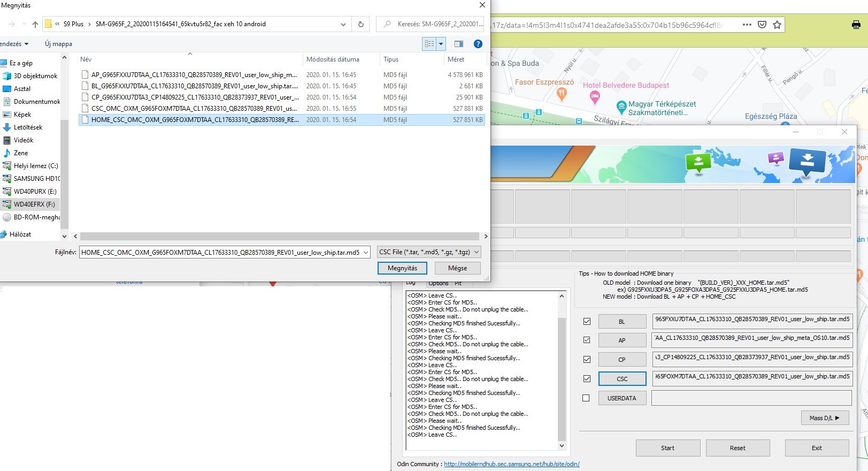Open Dokumentumok in navigation pane
This screenshot has height=471, width=868.
[x=32, y=102]
